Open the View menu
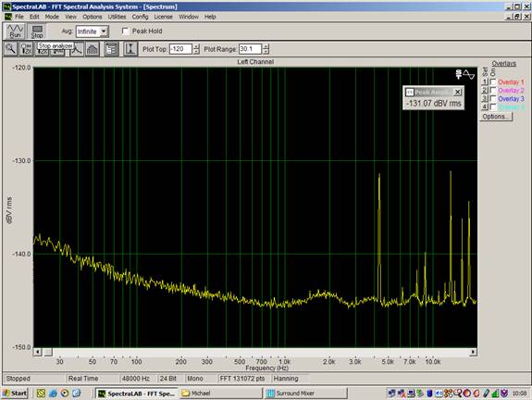Viewport: 532px width, 400px height. 71,17
